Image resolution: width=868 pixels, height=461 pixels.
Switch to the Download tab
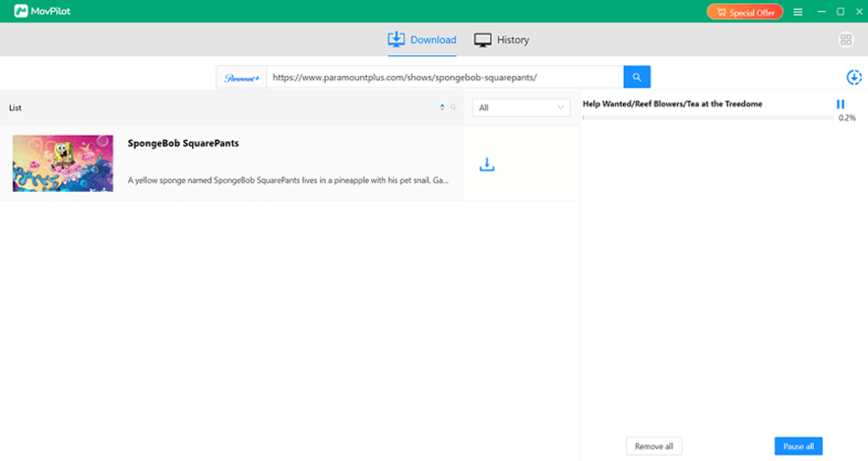[422, 40]
